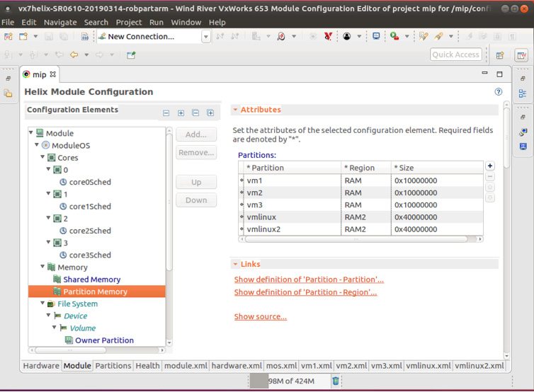Collapse the Attributes section
Image resolution: width=534 pixels, height=392 pixels.
[x=235, y=110]
